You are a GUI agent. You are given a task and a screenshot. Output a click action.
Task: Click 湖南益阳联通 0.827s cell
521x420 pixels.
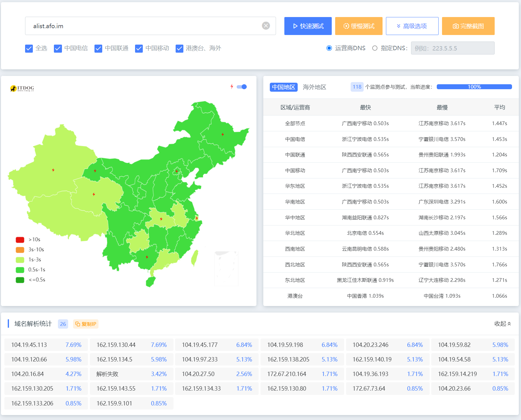click(x=365, y=217)
